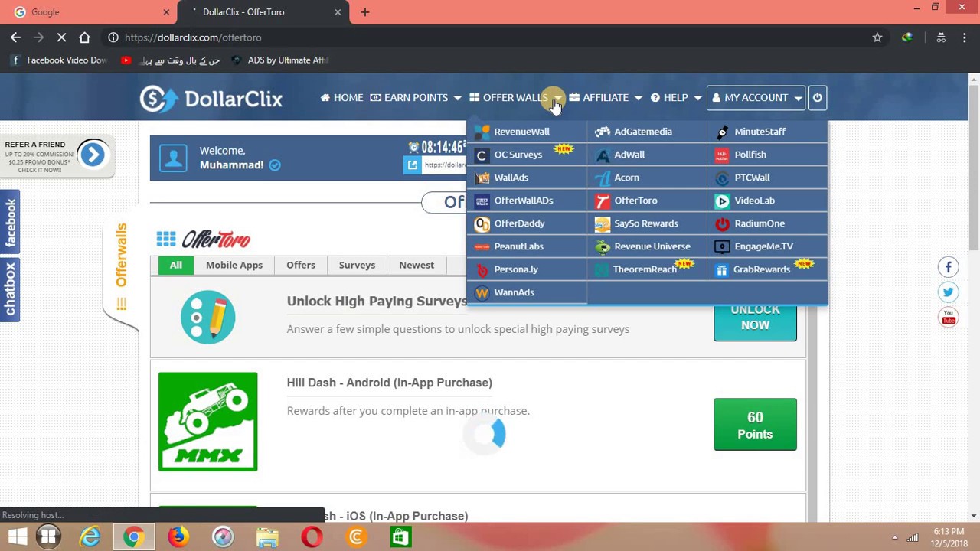Click the Hill Dash MMX app thumbnail
This screenshot has width=980, height=551.
[x=208, y=422]
